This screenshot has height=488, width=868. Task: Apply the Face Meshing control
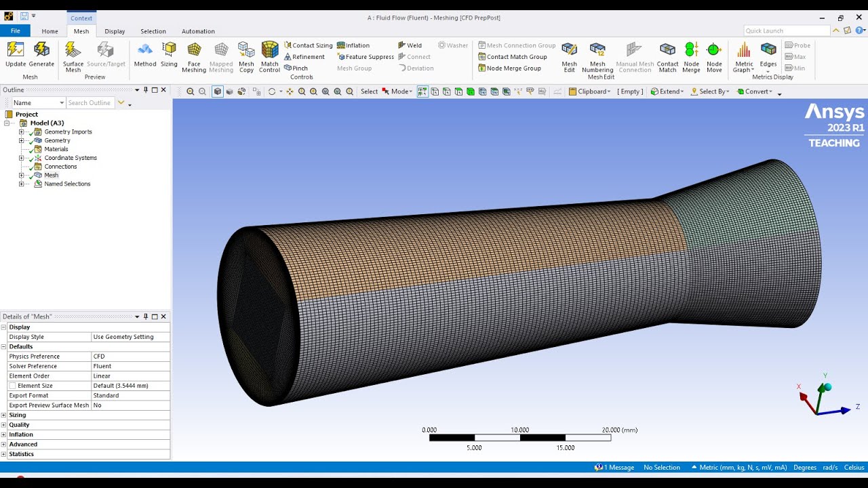(194, 57)
